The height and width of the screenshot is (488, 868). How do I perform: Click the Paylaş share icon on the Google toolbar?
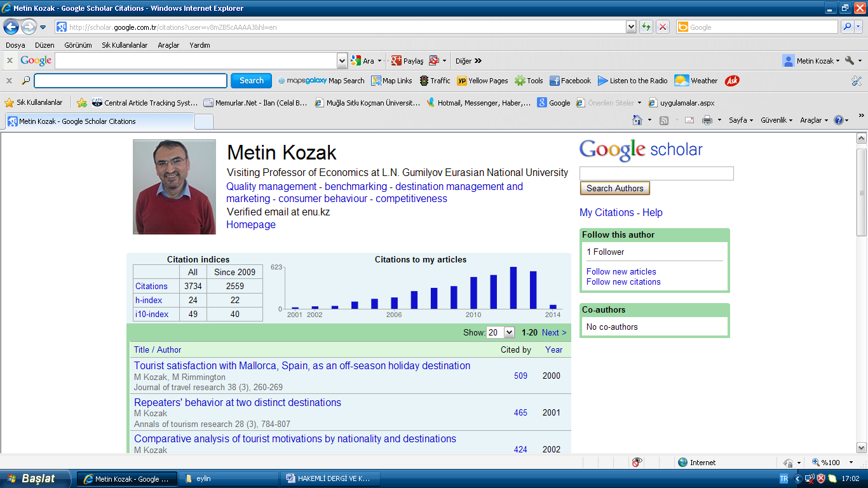coord(407,61)
